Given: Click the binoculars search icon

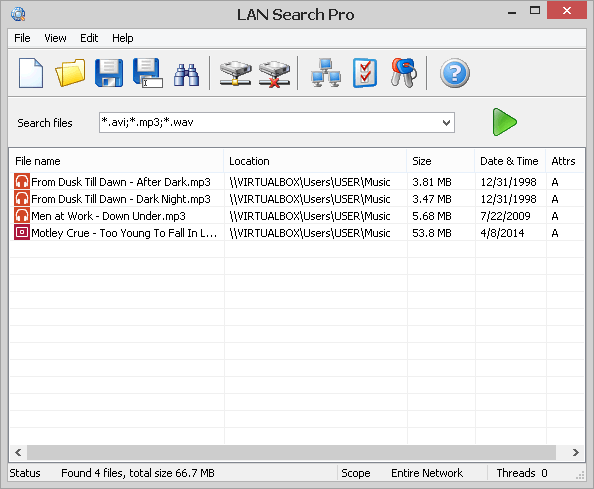Looking at the screenshot, I should coord(186,74).
